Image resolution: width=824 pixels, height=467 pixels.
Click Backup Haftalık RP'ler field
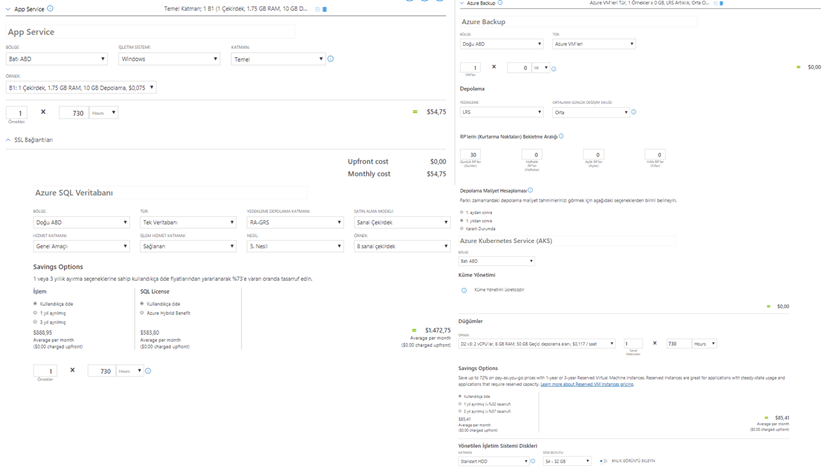tap(532, 154)
